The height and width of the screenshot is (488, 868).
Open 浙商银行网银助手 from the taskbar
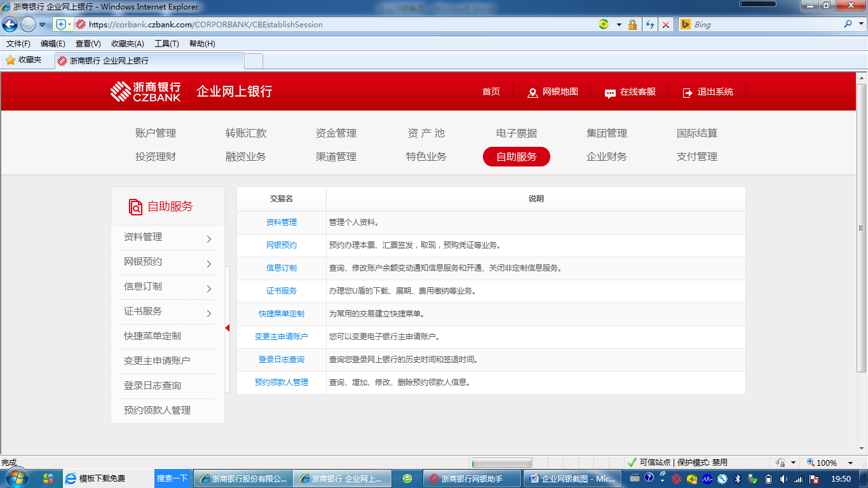click(471, 478)
